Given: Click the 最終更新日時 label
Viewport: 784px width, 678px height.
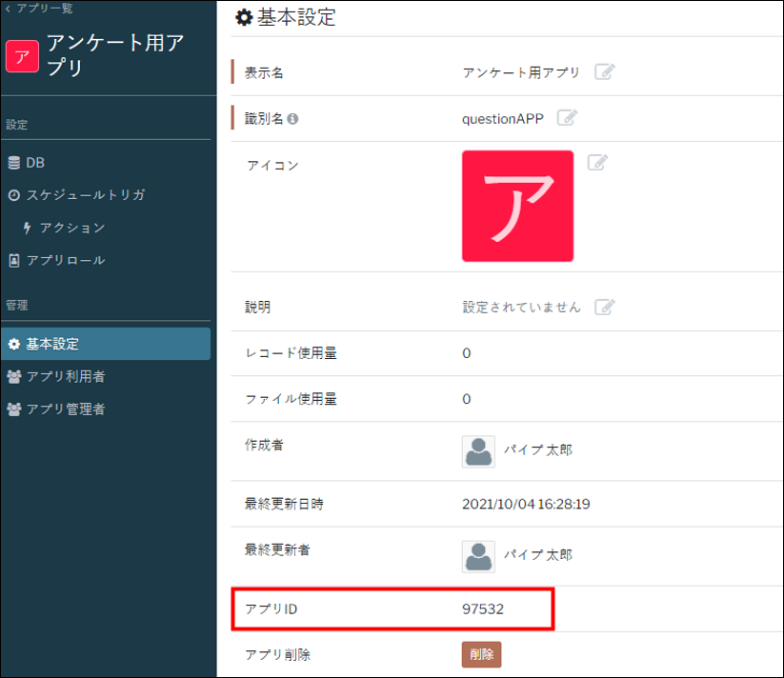Looking at the screenshot, I should 284,504.
